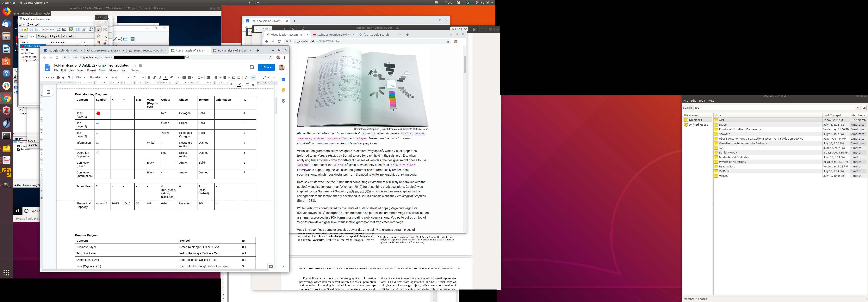The height and width of the screenshot is (302, 868).
Task: Star the PoN analysis document
Action: click(x=134, y=65)
